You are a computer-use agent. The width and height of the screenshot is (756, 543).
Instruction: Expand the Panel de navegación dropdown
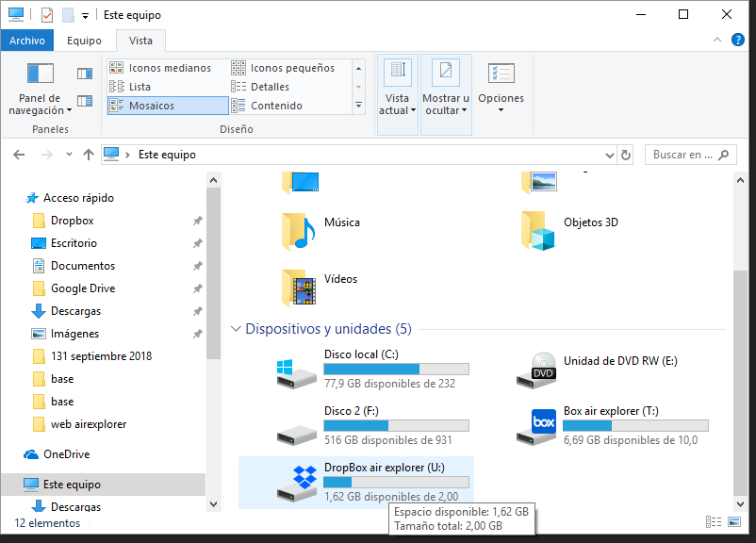point(41,104)
